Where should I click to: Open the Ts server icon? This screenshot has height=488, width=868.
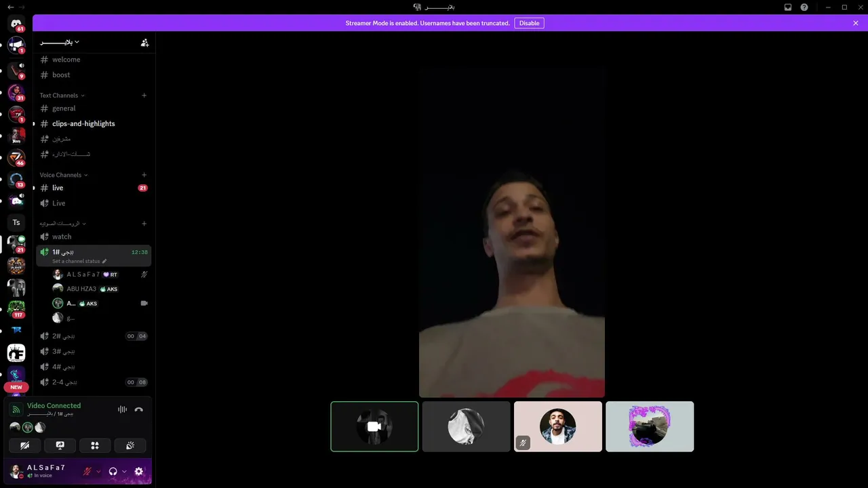[16, 222]
